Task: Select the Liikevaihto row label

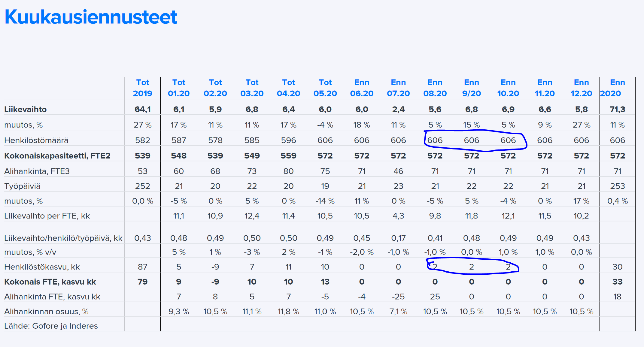Action: pyautogui.click(x=26, y=109)
